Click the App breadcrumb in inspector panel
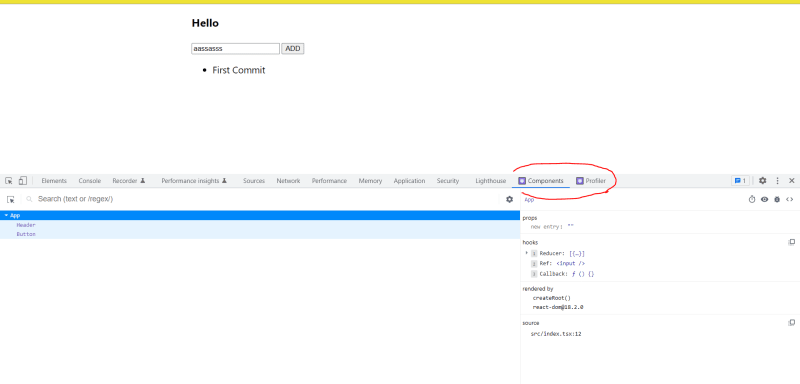Viewport: 800px width, 384px height. pos(529,200)
